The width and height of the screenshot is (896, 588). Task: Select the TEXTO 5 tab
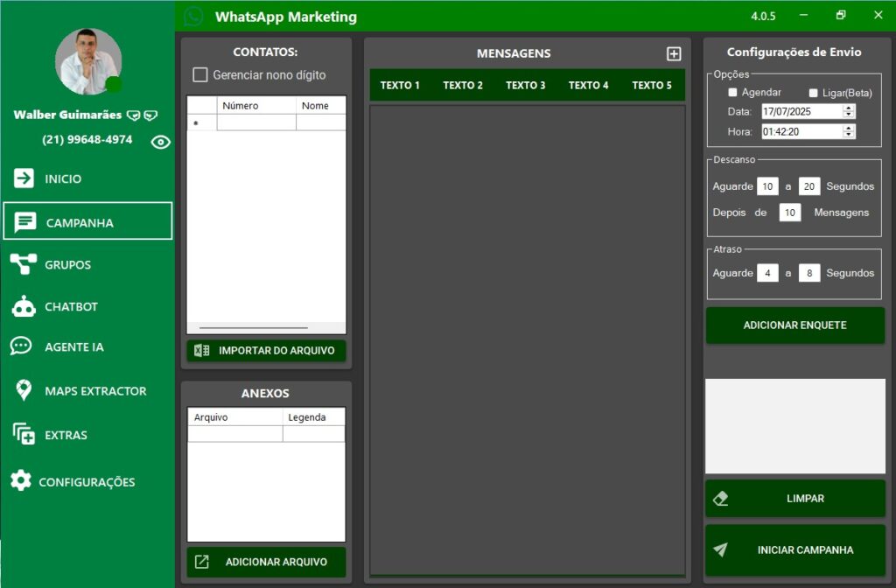pyautogui.click(x=652, y=86)
